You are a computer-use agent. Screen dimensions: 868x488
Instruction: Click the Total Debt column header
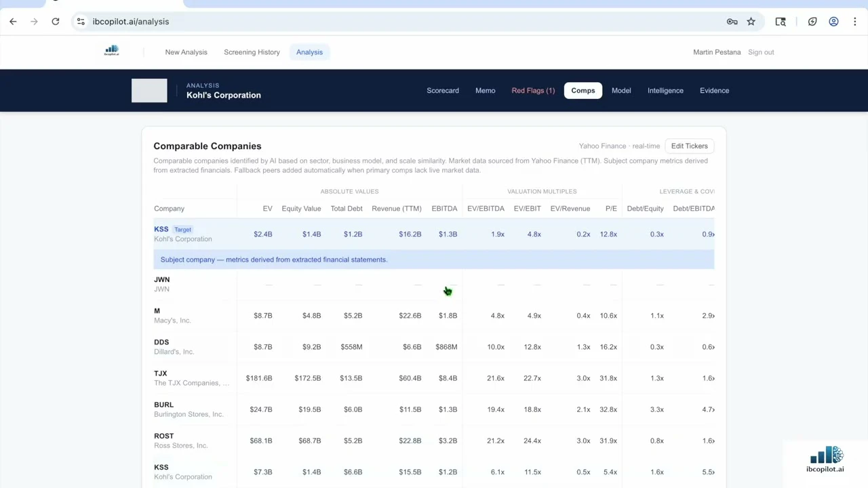[x=347, y=209]
